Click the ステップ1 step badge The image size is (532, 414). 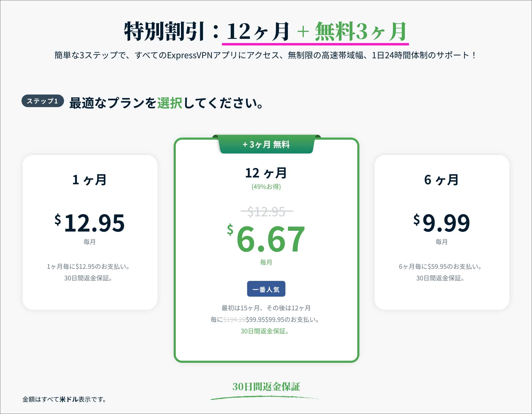pos(42,101)
